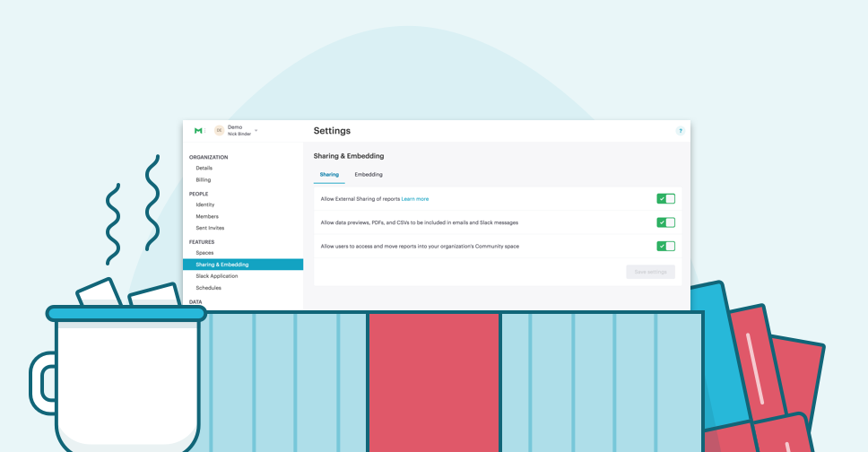This screenshot has width=868, height=452.
Task: Click the green Mode logo icon
Action: (x=198, y=131)
